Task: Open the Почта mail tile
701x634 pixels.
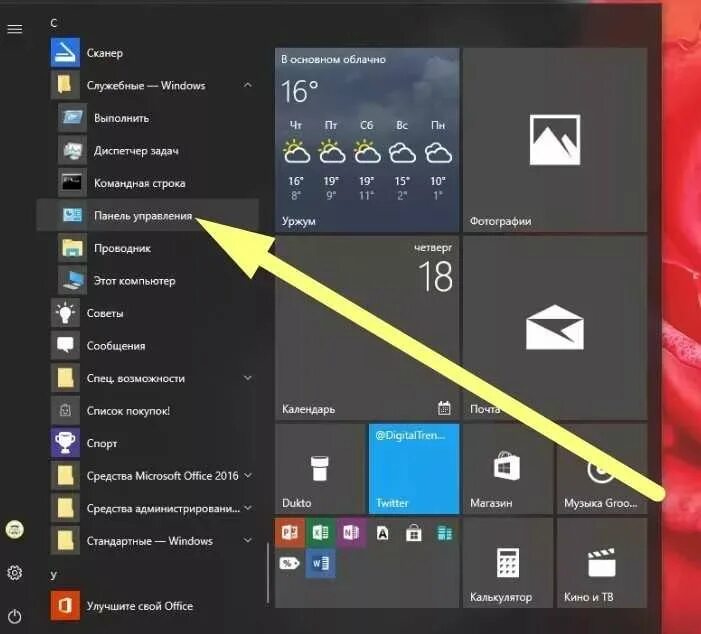Action: point(555,328)
